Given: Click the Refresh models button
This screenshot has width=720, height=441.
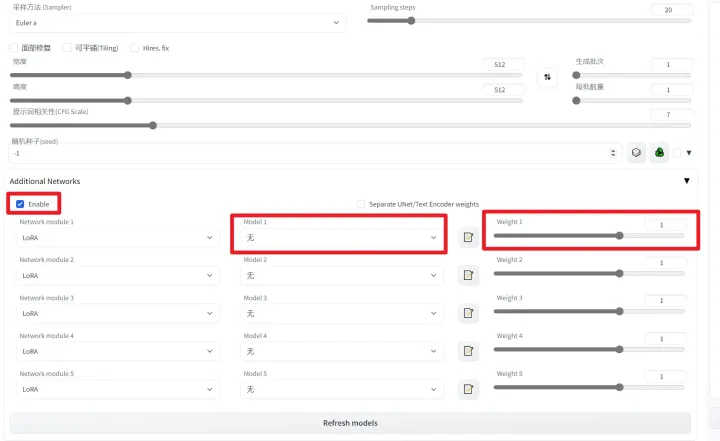Looking at the screenshot, I should click(x=350, y=423).
